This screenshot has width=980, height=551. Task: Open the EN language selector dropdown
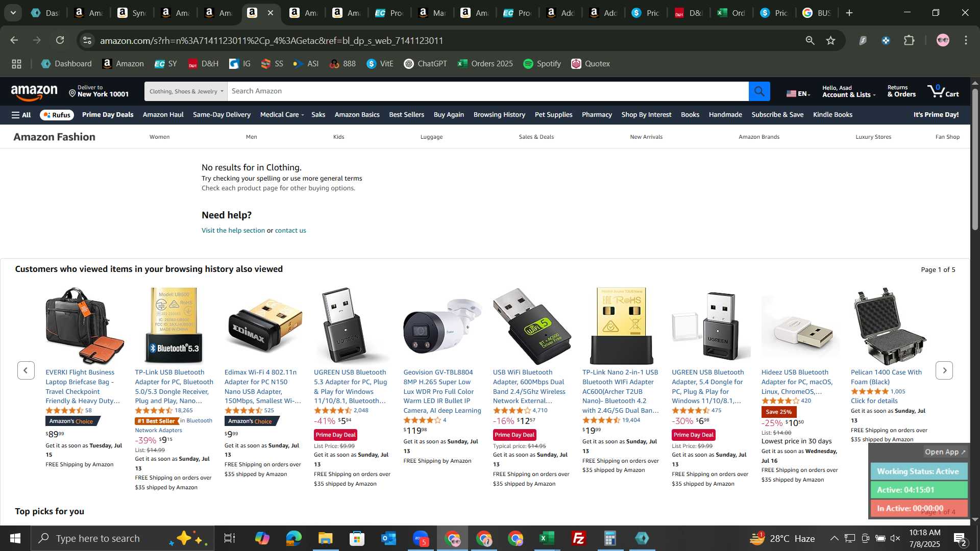[798, 93]
